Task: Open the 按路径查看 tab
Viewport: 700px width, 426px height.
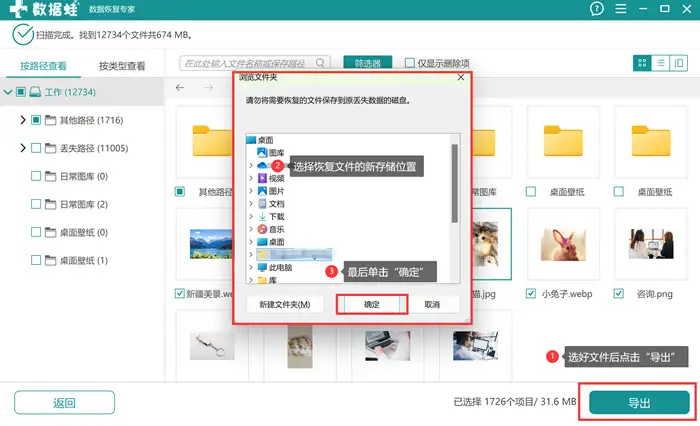Action: [43, 66]
